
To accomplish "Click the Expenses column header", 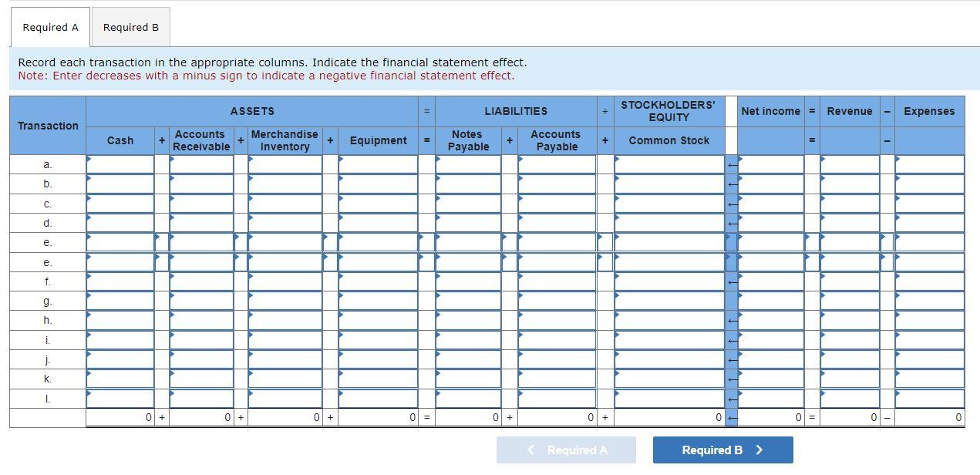I will 929,111.
